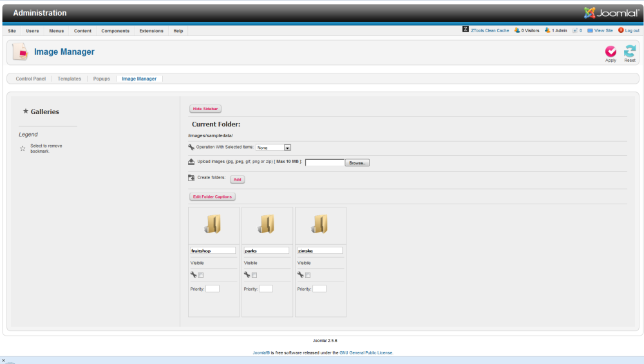Open the fruitshop folder icon
644x364 pixels.
[x=213, y=224]
